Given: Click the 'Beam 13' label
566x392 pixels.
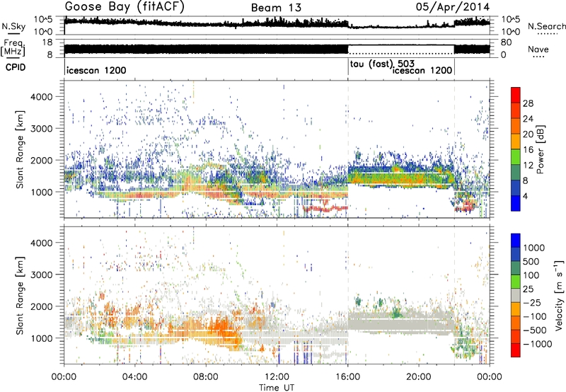Looking at the screenshot, I should pos(276,8).
